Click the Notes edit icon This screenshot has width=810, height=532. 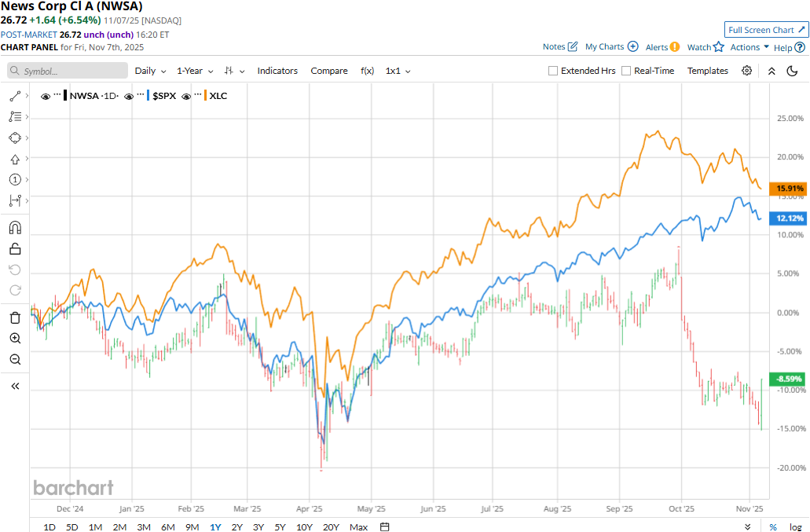573,46
